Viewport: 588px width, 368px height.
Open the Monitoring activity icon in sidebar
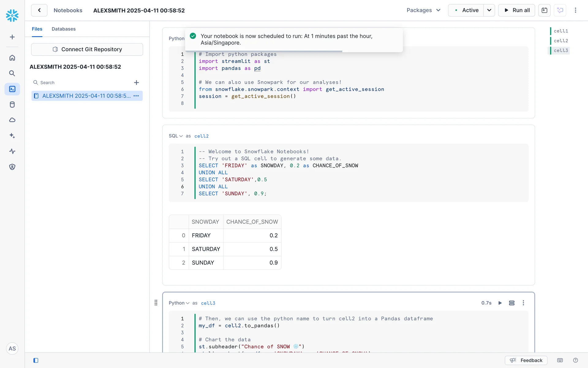click(x=12, y=151)
